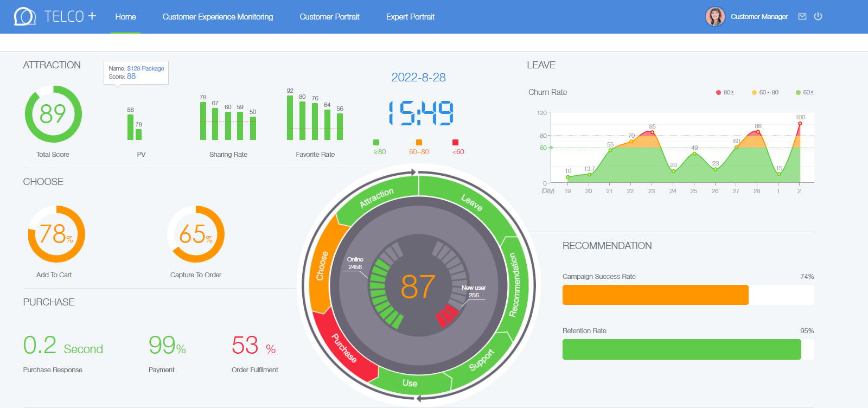Click the churn data point labeled 100
The image size is (868, 408).
(800, 124)
